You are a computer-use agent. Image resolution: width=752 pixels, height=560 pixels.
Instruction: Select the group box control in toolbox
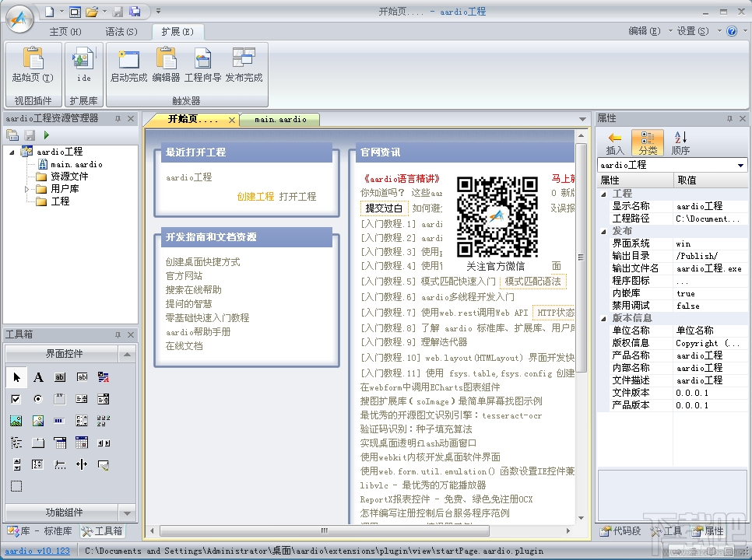60,398
